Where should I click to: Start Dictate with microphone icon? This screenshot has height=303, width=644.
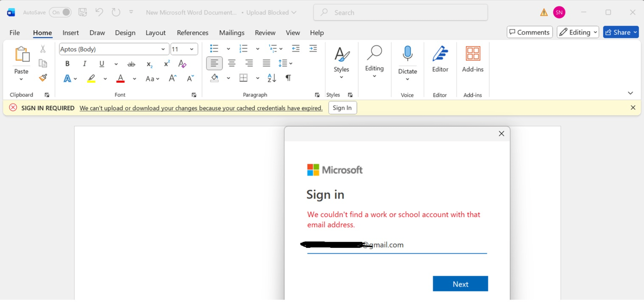click(x=408, y=54)
